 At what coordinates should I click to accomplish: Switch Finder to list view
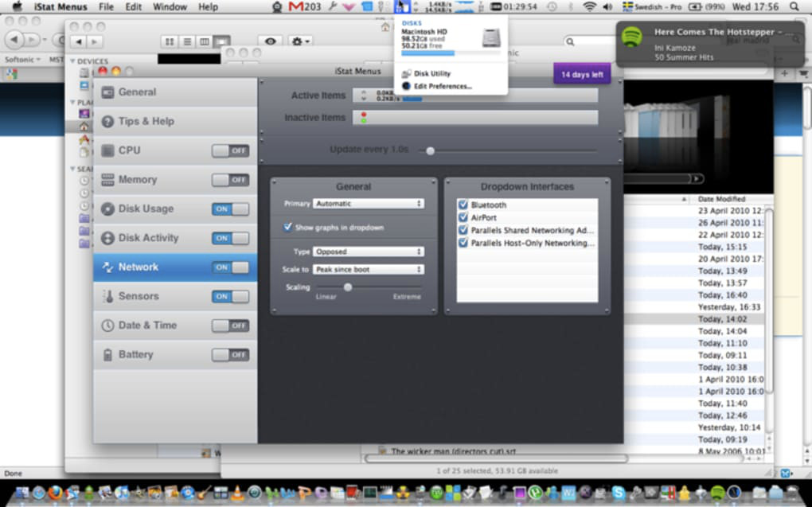tap(187, 41)
